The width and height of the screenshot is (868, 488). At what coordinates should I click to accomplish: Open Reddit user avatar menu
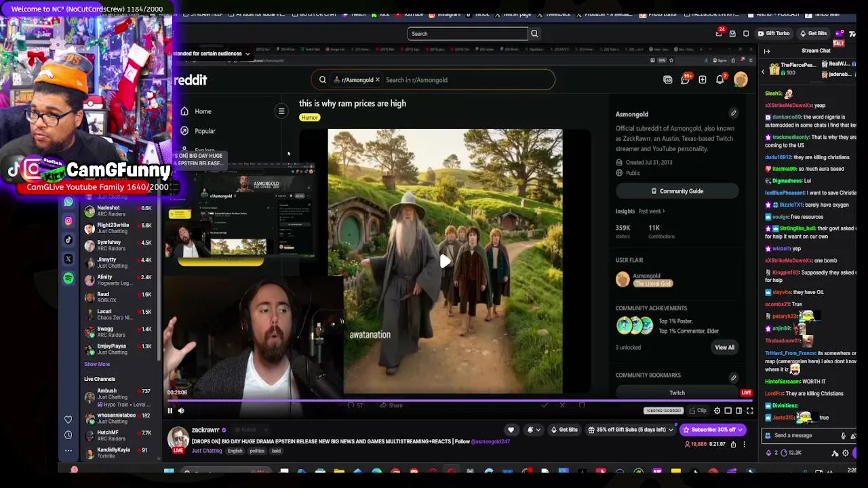pyautogui.click(x=741, y=79)
